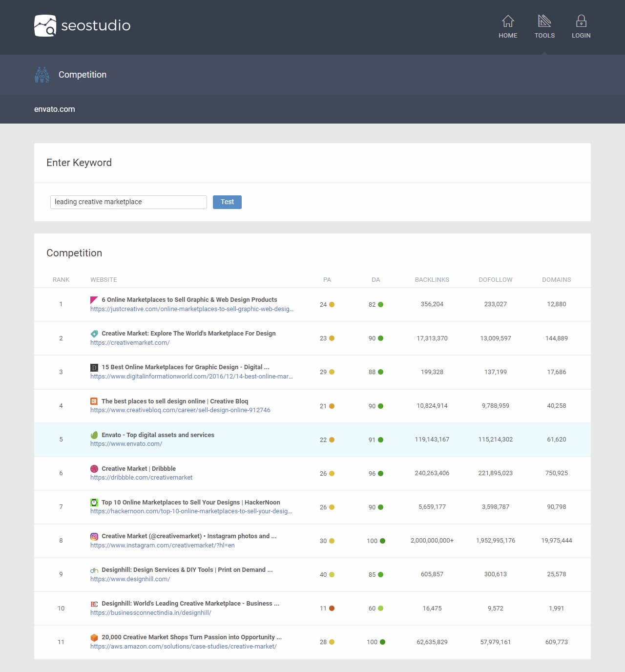This screenshot has height=672, width=625.
Task: Click domains value 750,925
Action: (x=557, y=473)
